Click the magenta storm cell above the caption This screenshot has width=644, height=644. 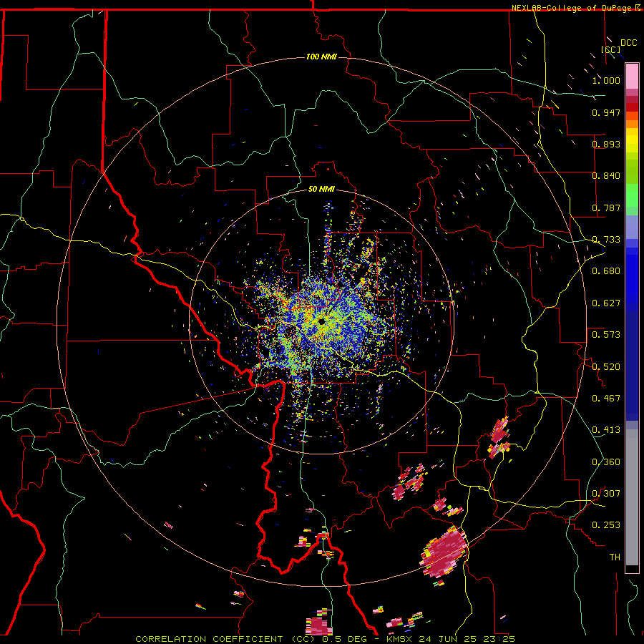pyautogui.click(x=318, y=625)
